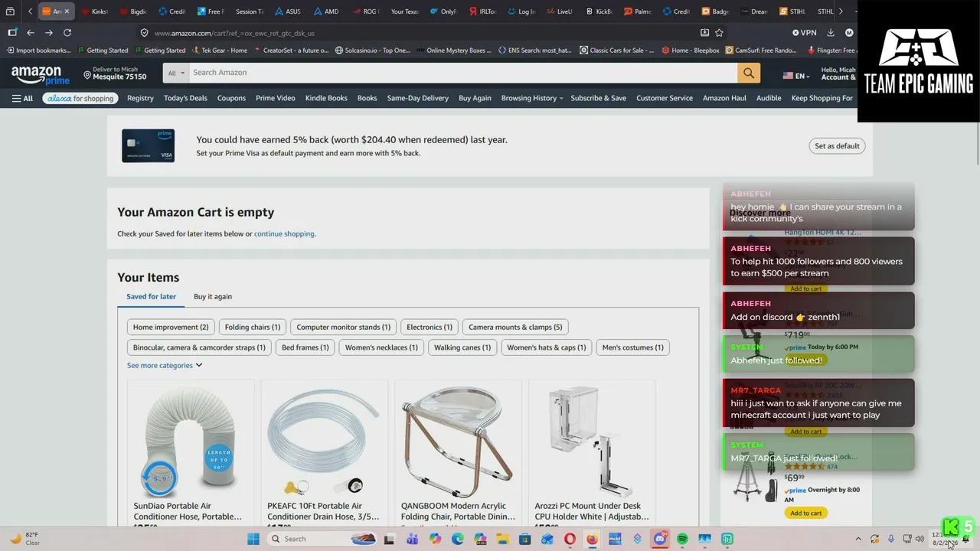Open Spotify from the taskbar
This screenshot has height=551, width=980.
tap(682, 539)
